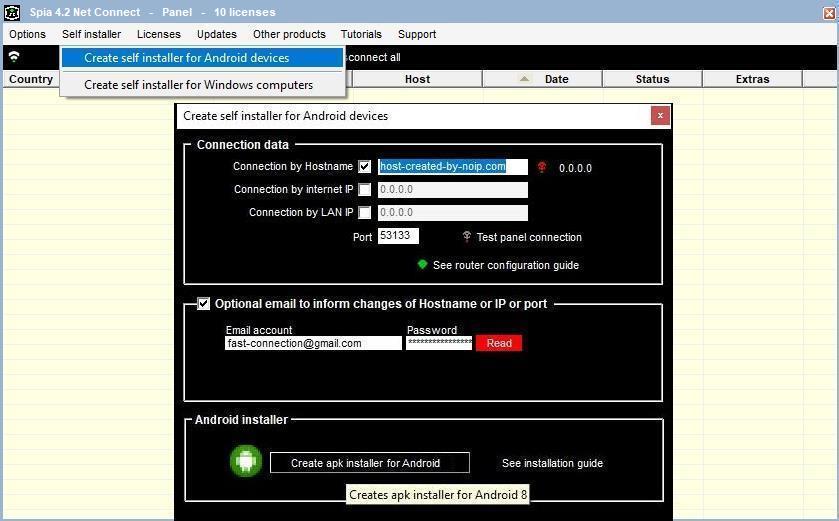
Task: Click the Host column header
Action: (x=417, y=79)
